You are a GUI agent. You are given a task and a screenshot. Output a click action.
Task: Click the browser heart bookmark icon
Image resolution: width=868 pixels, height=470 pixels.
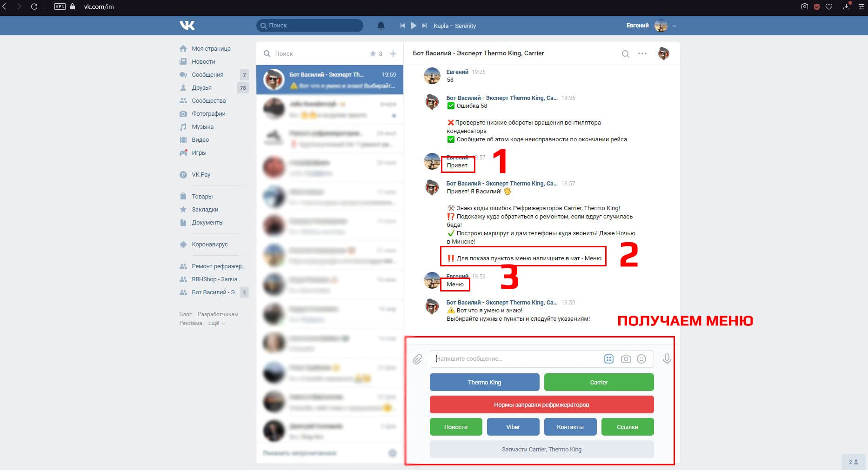pos(829,7)
